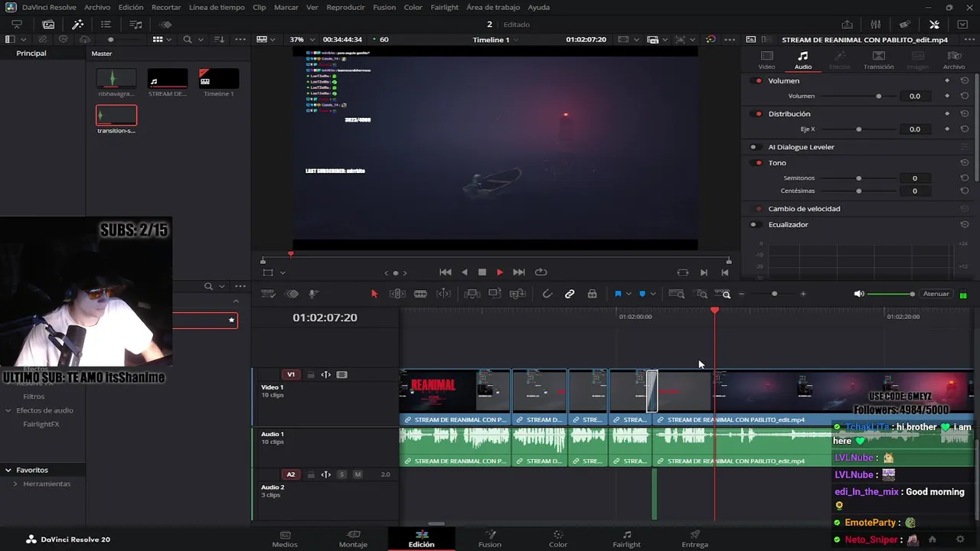Image resolution: width=980 pixels, height=551 pixels.
Task: Stop playback in the viewer
Action: pyautogui.click(x=482, y=272)
